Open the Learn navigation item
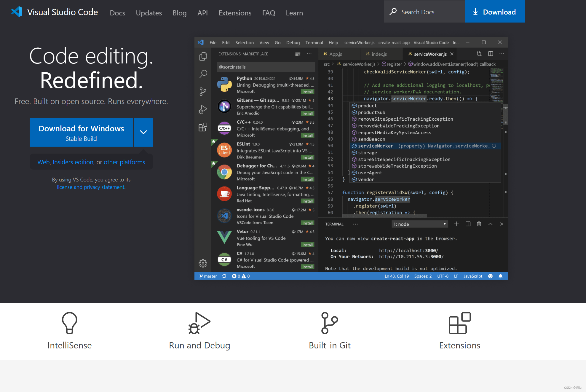 coord(294,13)
